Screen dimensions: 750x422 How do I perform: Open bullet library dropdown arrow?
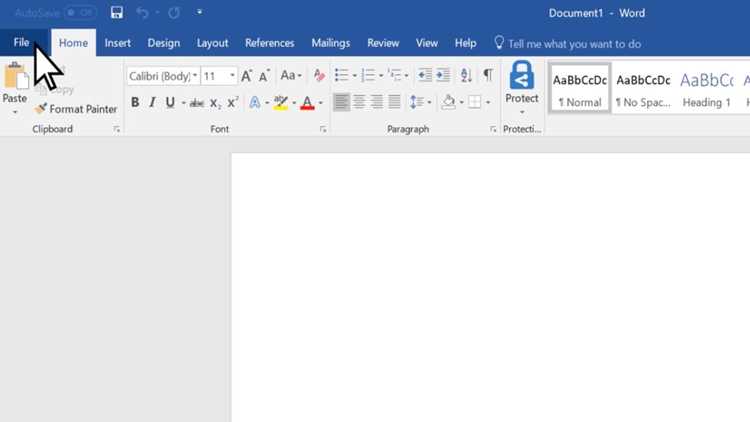(354, 76)
